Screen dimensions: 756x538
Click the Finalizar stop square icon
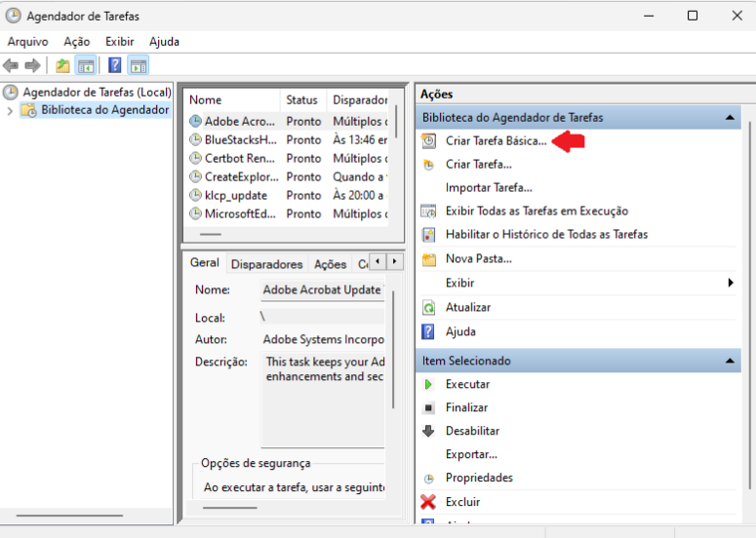tap(428, 407)
